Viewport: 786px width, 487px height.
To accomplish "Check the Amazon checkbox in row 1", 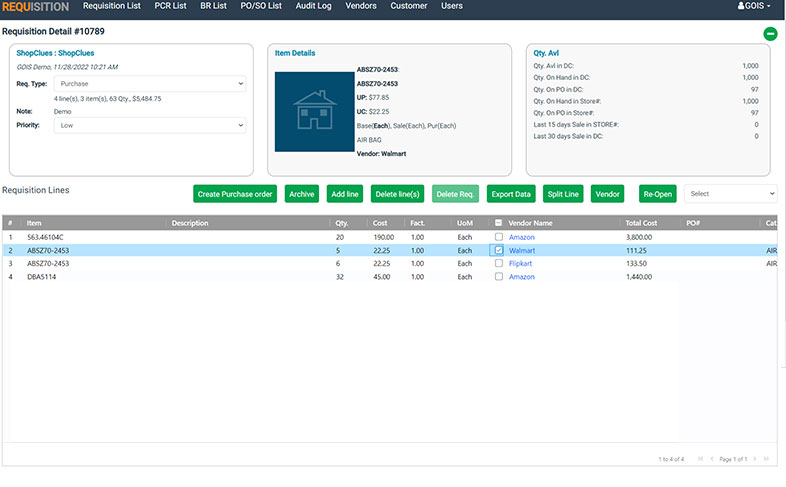I will (499, 236).
